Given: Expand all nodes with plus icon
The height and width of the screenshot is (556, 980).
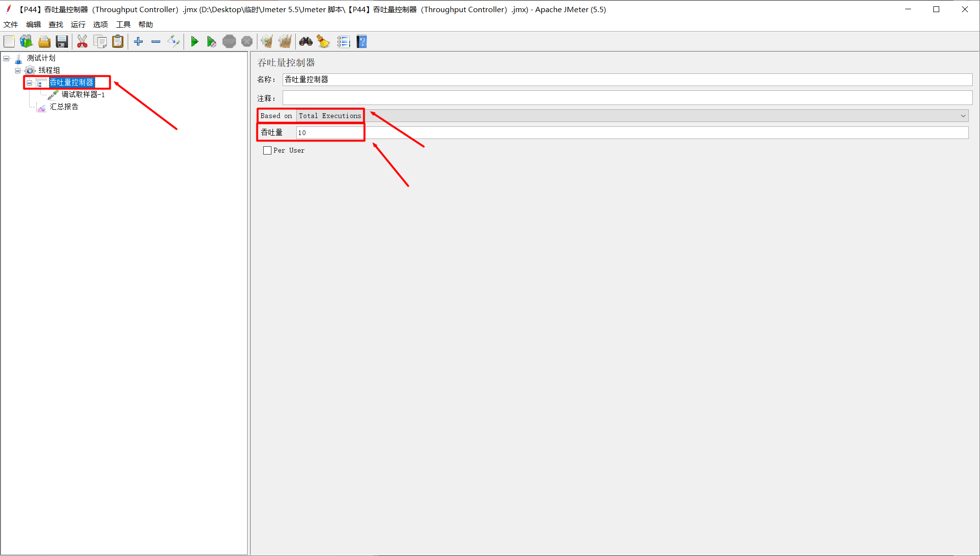Looking at the screenshot, I should 138,42.
